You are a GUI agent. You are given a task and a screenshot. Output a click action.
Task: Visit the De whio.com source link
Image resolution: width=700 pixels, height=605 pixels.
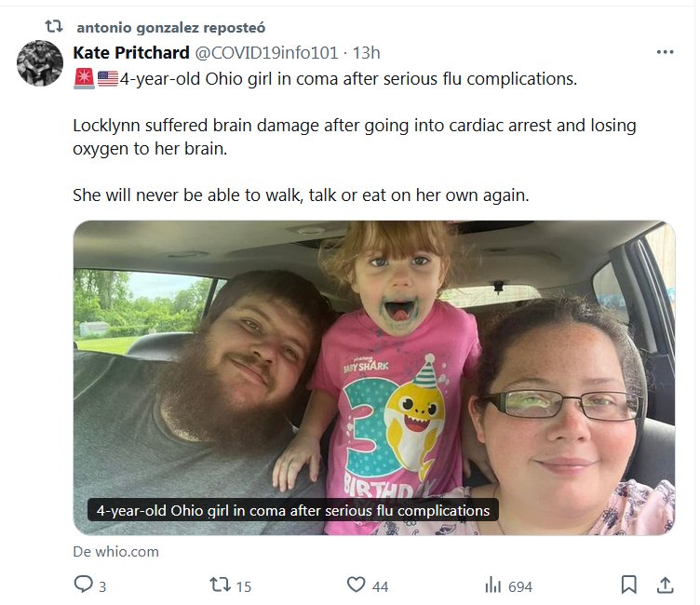coord(116,551)
